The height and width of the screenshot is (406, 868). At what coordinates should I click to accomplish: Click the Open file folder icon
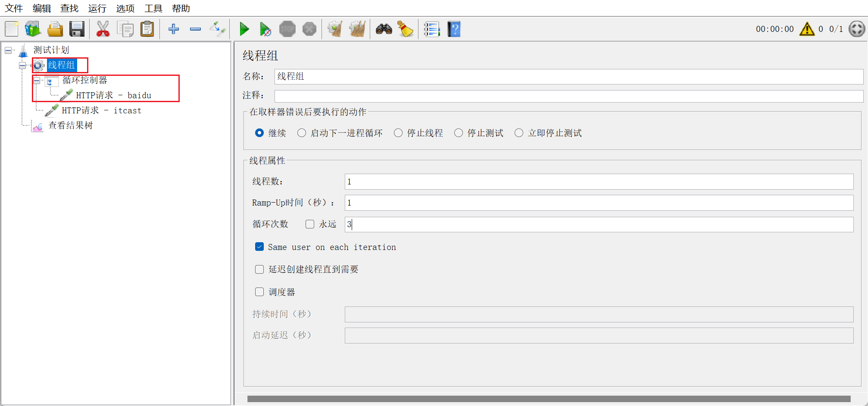[55, 29]
